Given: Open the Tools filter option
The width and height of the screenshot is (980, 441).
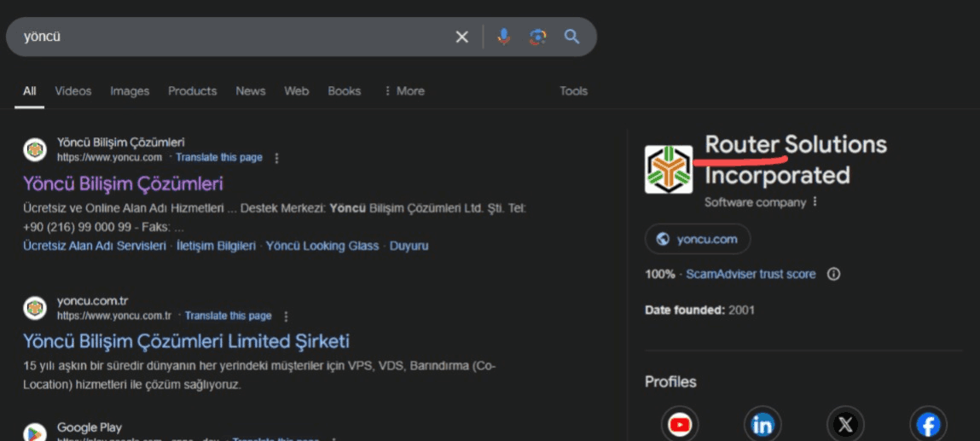Looking at the screenshot, I should point(573,91).
